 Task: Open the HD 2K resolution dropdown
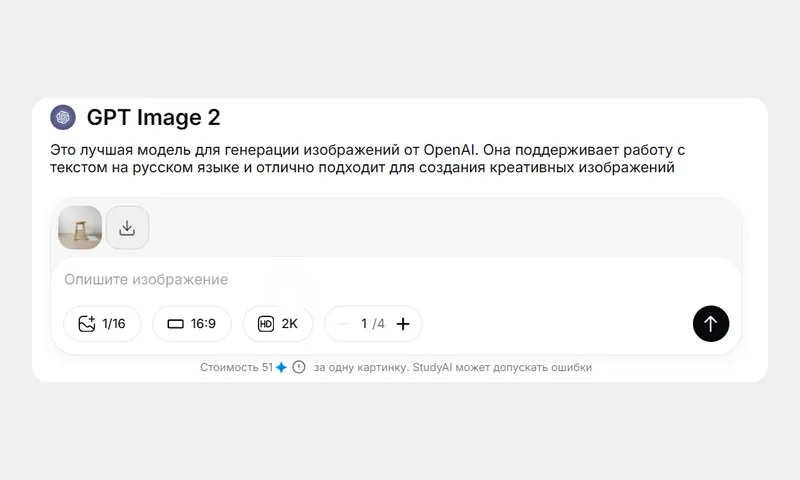(278, 324)
